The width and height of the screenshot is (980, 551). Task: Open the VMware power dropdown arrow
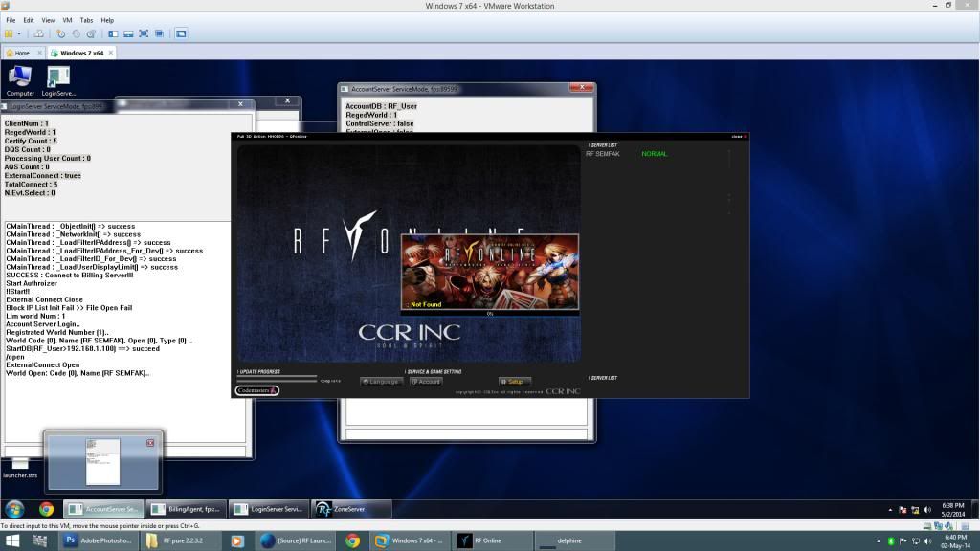(18, 33)
